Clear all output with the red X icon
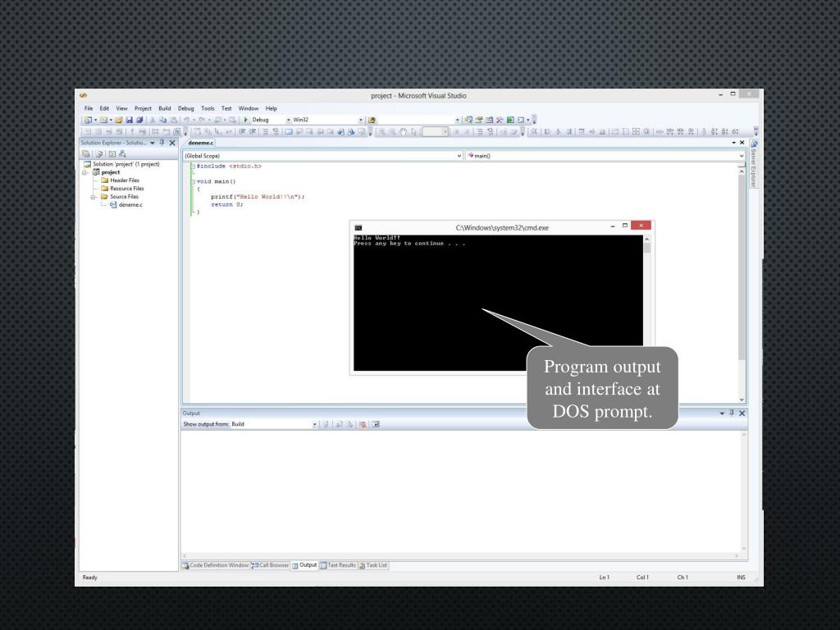The image size is (840, 630). click(363, 424)
